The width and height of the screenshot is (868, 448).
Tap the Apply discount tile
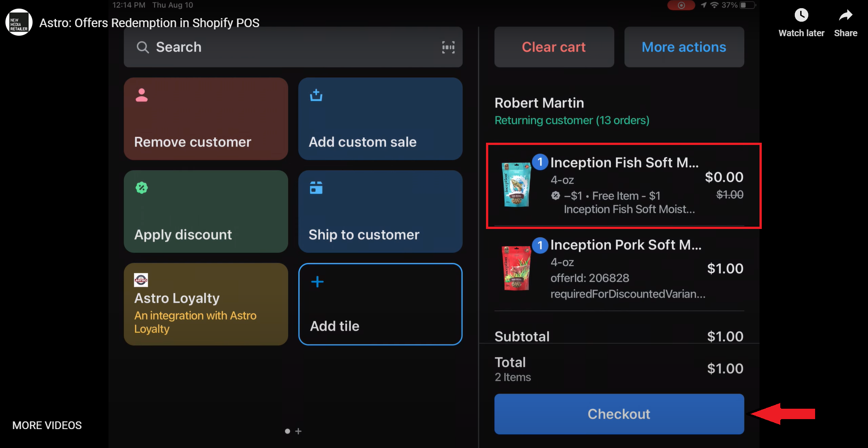tap(206, 211)
